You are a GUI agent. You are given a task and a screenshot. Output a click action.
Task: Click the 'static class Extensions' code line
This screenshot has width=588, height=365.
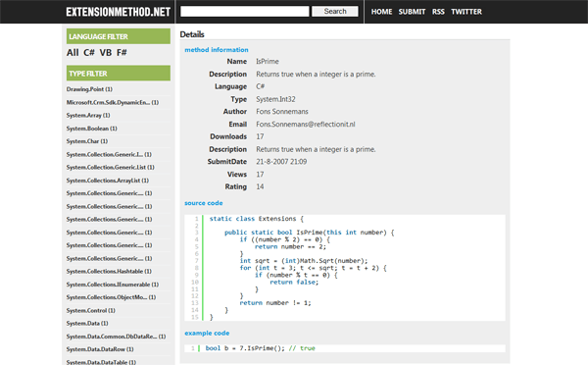click(257, 219)
